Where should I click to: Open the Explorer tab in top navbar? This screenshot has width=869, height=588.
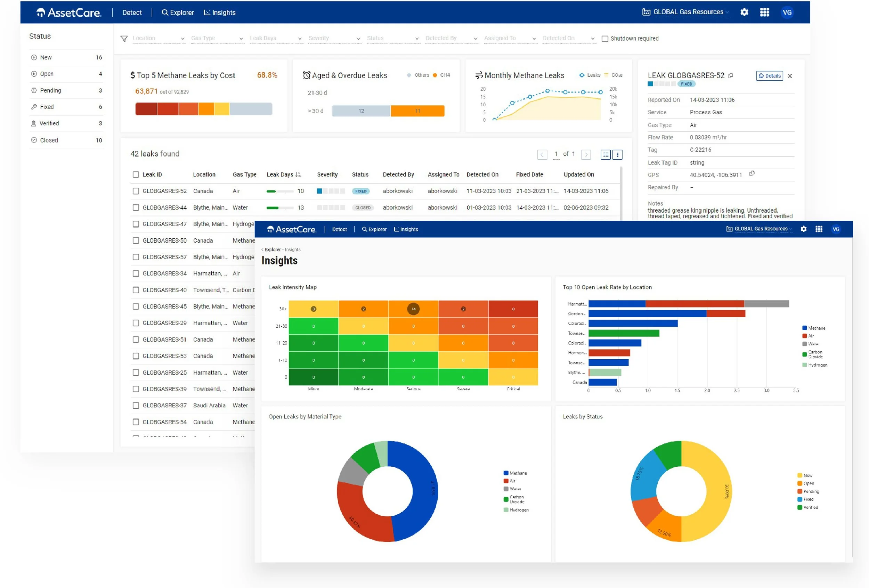pyautogui.click(x=178, y=13)
